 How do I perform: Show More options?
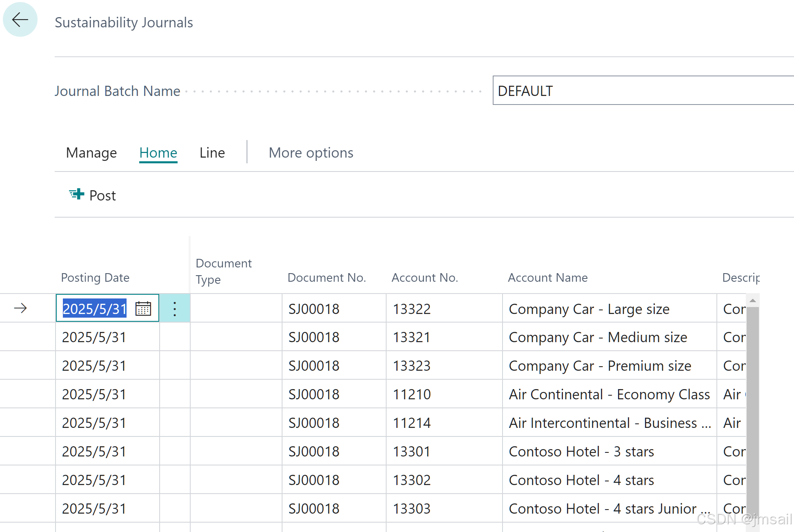pos(311,153)
